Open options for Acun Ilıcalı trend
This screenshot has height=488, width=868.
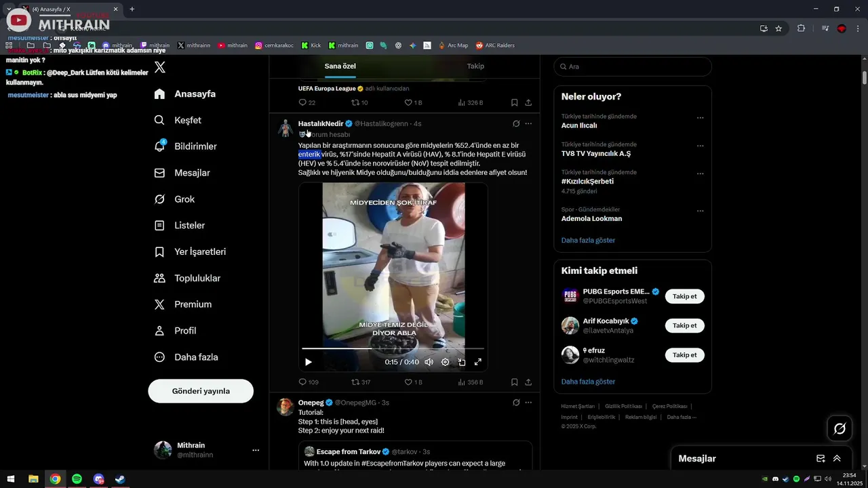click(x=701, y=118)
